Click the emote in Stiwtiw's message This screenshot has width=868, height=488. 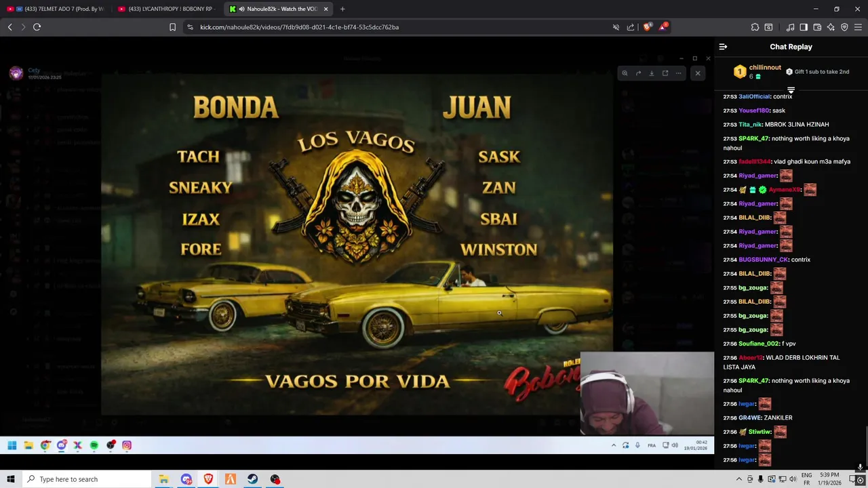point(781,432)
